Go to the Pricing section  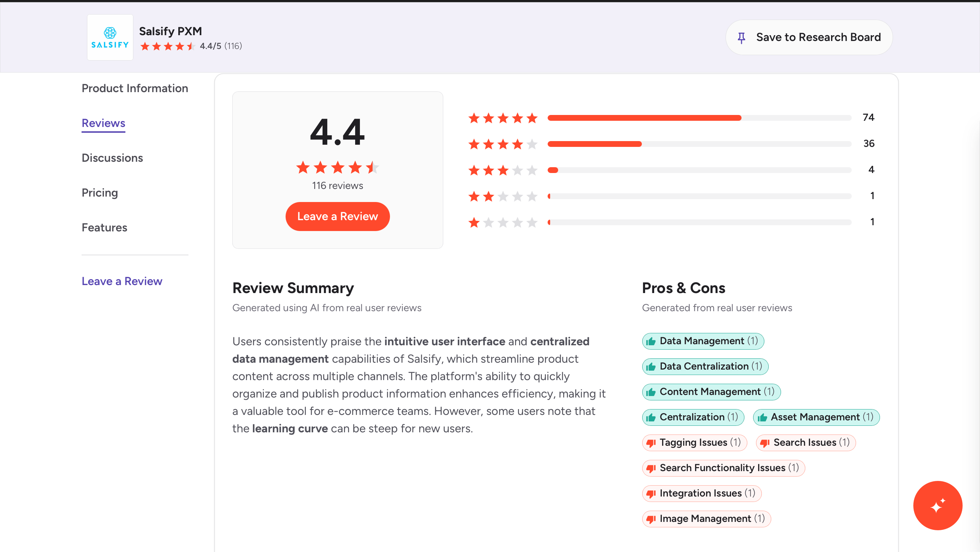pos(100,193)
